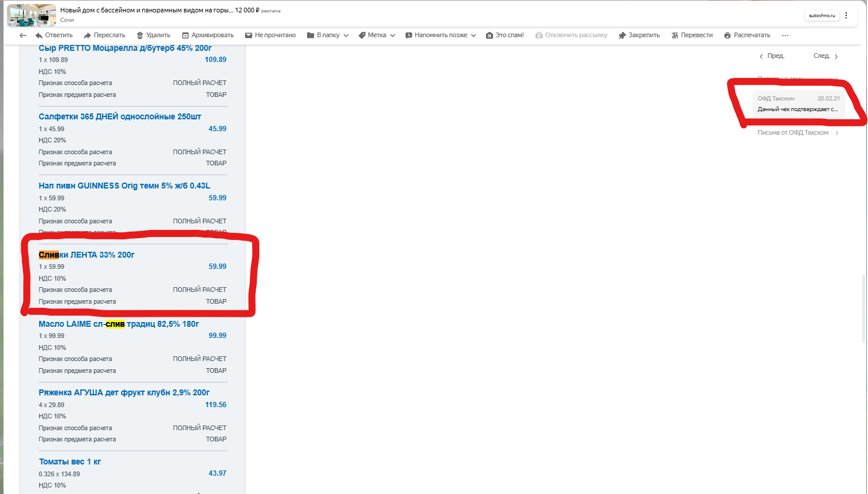Viewport: 868px width, 494px height.
Task: Click the ad's vertical three-dot menu
Action: [x=846, y=15]
